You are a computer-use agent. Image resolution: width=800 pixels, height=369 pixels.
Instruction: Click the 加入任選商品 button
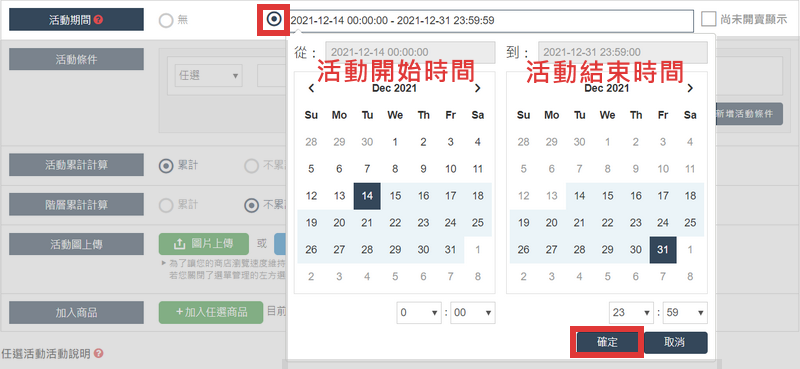(211, 312)
